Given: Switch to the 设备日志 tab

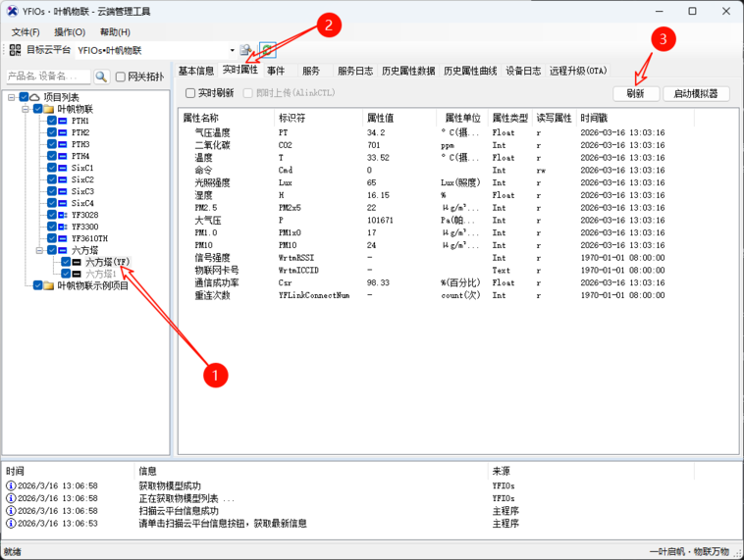Looking at the screenshot, I should (523, 71).
